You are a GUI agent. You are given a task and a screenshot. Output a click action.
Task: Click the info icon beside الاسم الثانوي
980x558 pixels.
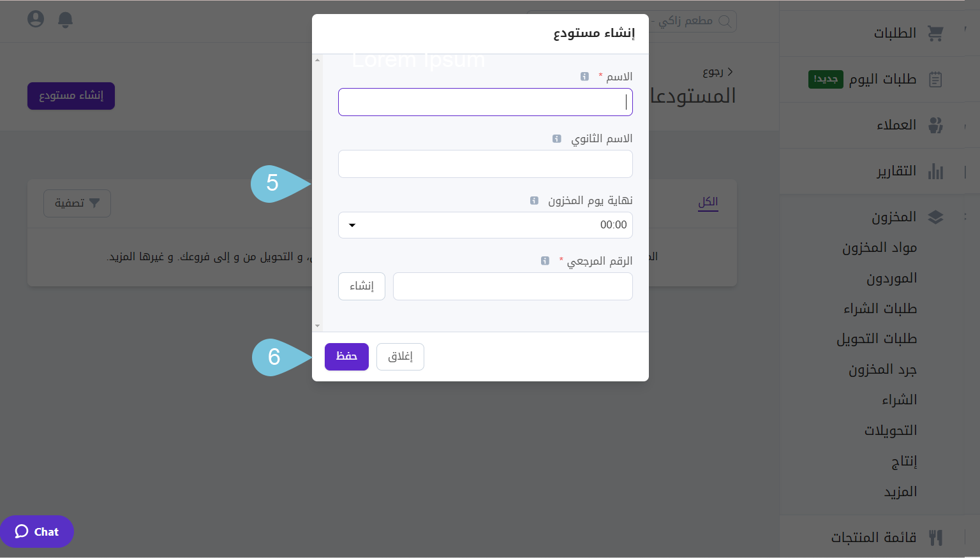point(557,138)
